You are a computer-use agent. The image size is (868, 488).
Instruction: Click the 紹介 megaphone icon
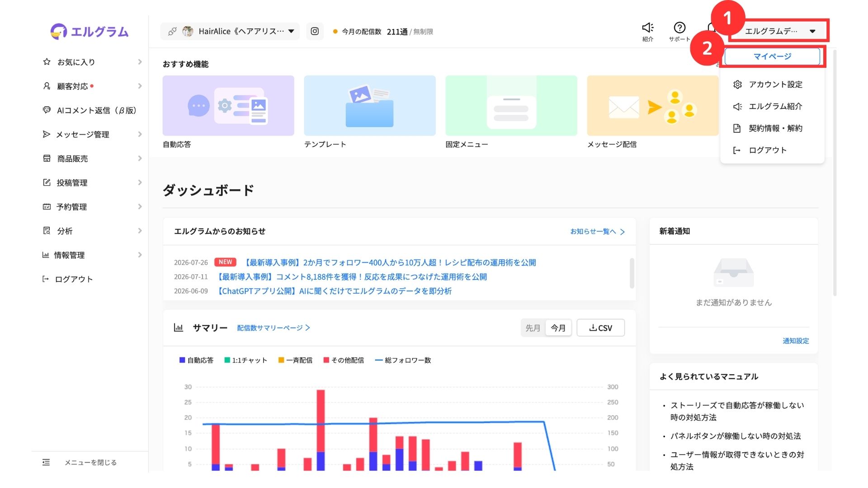(648, 28)
